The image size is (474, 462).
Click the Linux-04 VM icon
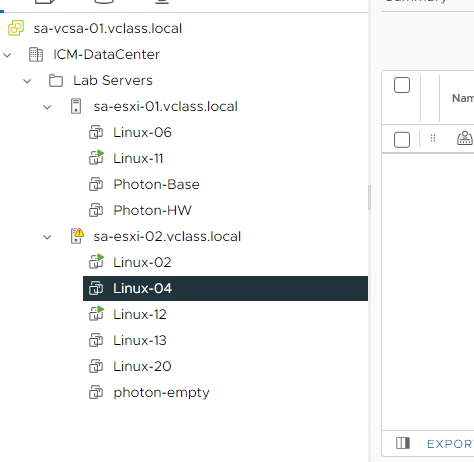pyautogui.click(x=96, y=288)
